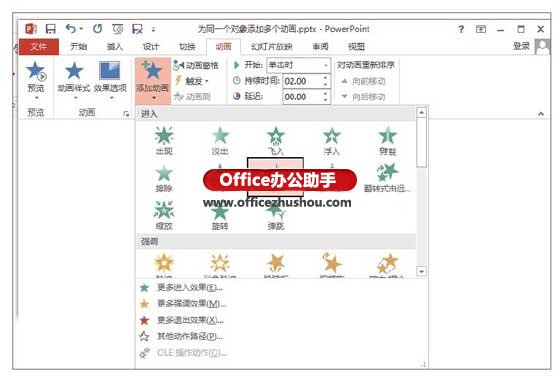Viewport: 560px width, 379px height.
Task: Open Ribbon Display Options button
Action: point(481,29)
